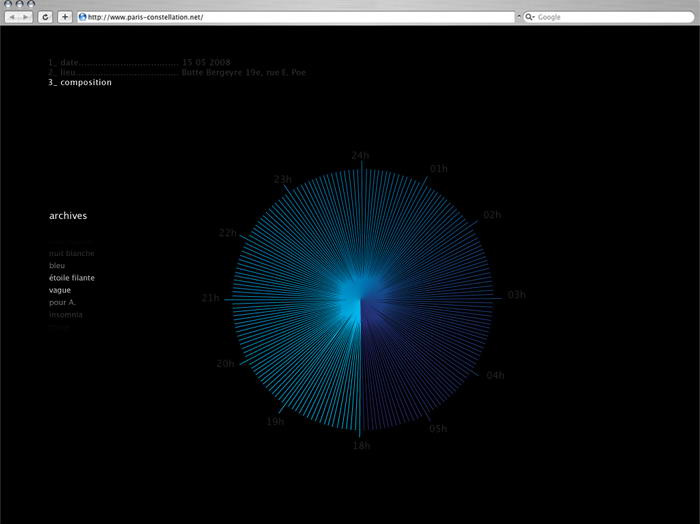Viewport: 700px width, 524px height.
Task: Select step 3 composition
Action: point(80,82)
